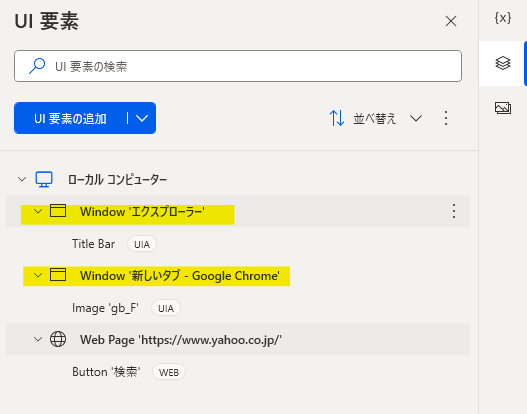Screen dimensions: 527x414
Task: Collapse the yahoo.co.jp Web Page node
Action: coord(38,339)
